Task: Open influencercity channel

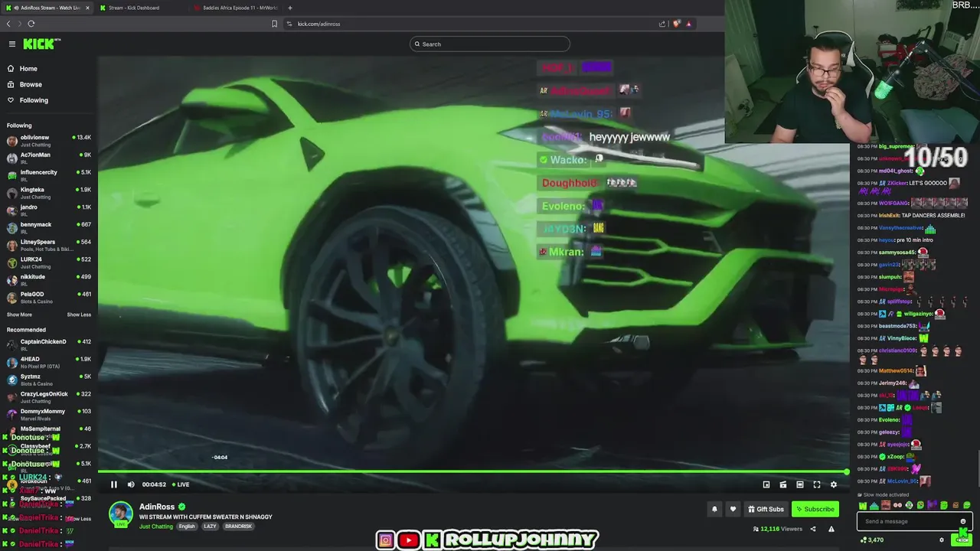Action: [49, 175]
